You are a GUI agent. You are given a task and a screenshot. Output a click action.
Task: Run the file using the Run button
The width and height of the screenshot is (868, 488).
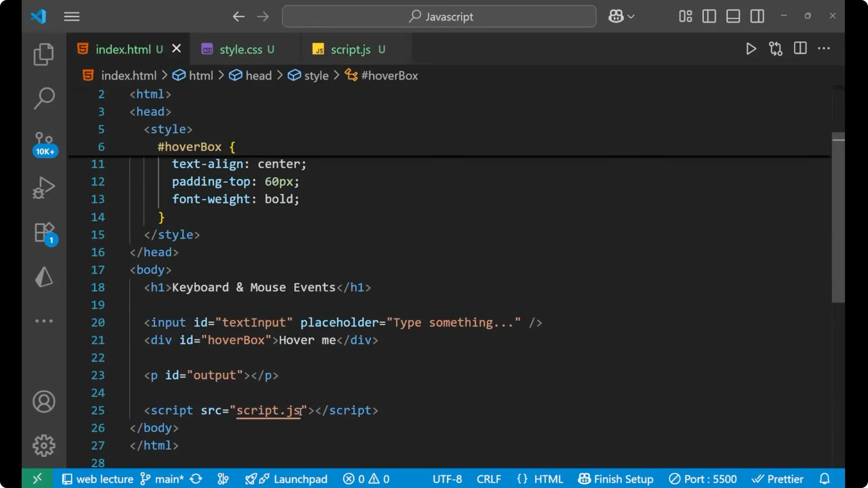(x=751, y=49)
